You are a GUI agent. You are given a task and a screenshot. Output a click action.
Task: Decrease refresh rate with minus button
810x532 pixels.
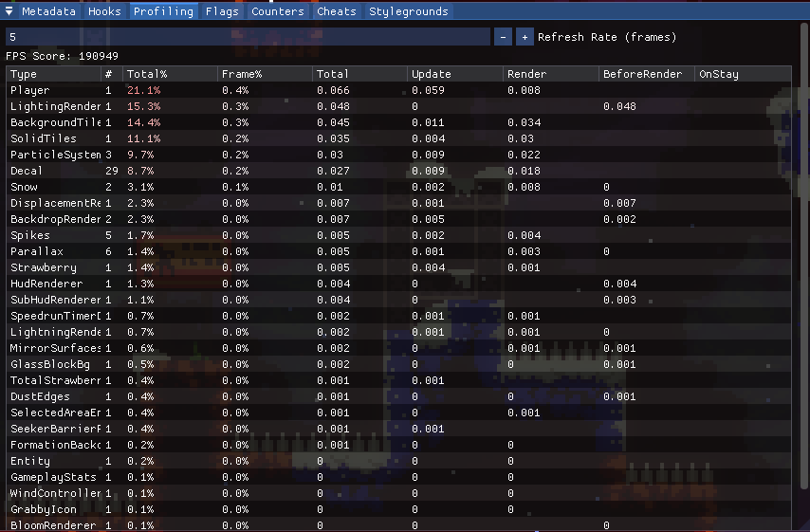(503, 37)
